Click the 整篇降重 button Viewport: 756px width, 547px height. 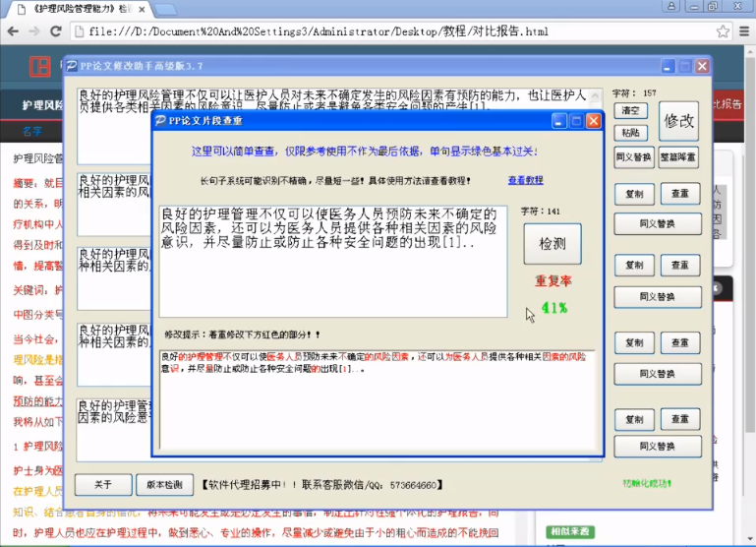[678, 157]
